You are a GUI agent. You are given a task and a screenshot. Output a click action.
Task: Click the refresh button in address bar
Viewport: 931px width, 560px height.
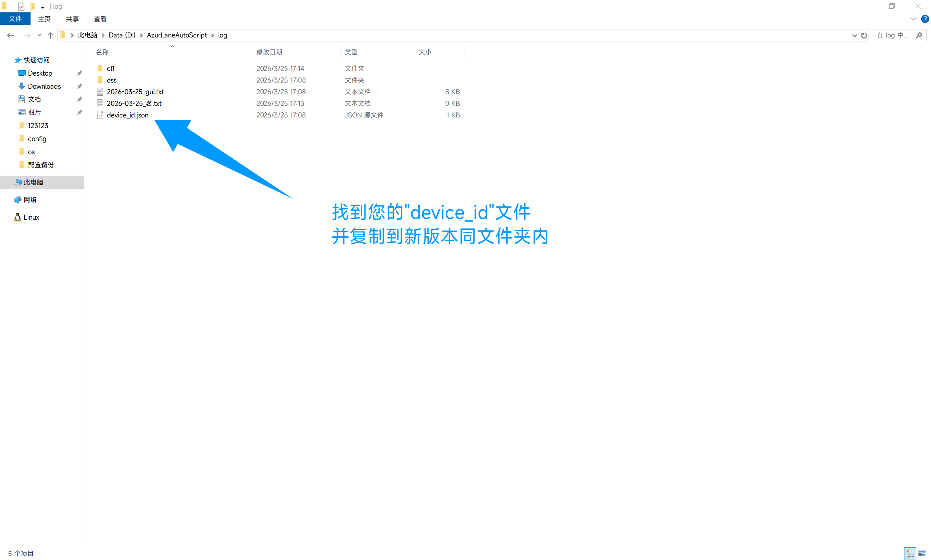point(863,35)
